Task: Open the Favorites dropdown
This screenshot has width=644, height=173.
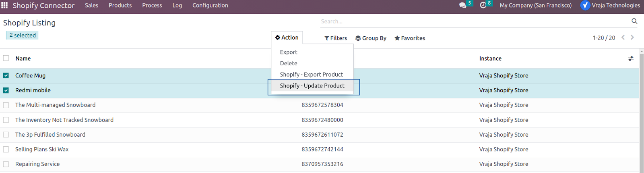Action: tap(410, 38)
